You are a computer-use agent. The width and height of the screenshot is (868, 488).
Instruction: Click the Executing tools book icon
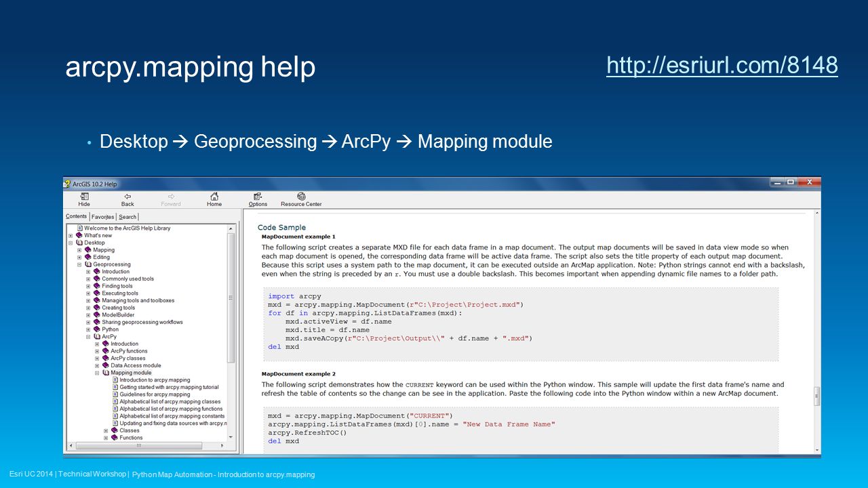(97, 293)
